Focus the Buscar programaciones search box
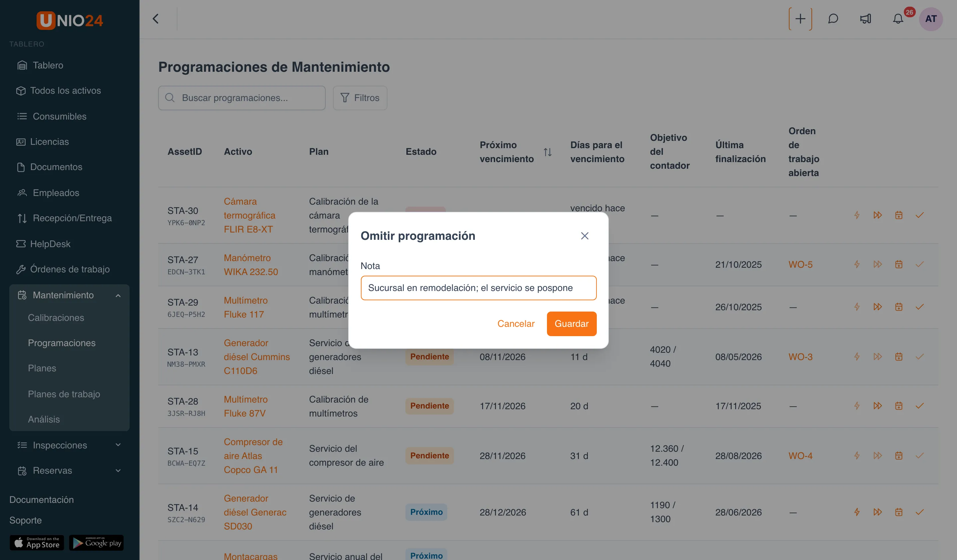The image size is (957, 560). tap(242, 98)
